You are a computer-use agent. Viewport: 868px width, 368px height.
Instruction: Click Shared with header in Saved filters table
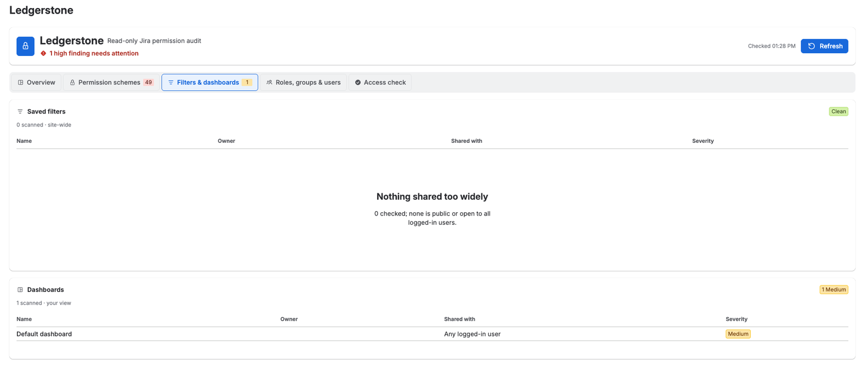pos(467,141)
